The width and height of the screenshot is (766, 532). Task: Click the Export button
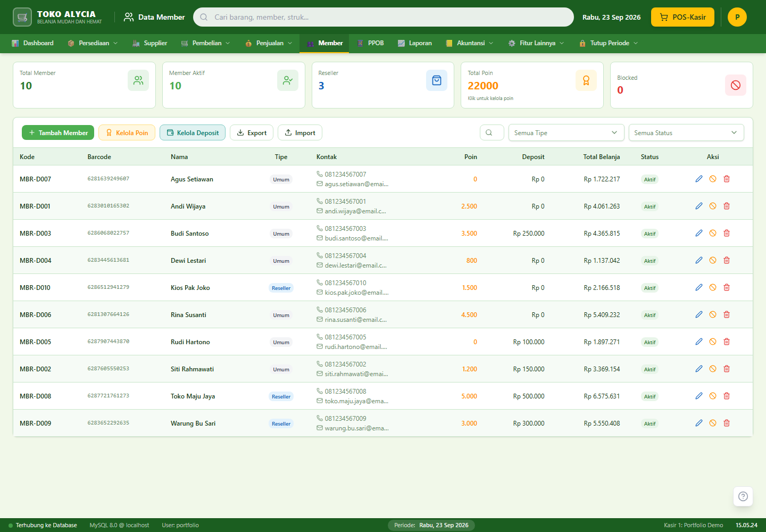(x=252, y=132)
